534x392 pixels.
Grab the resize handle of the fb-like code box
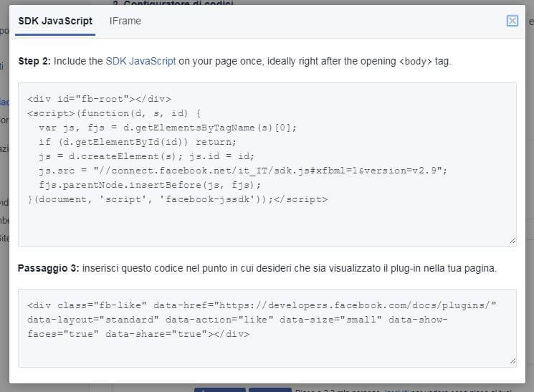tap(513, 361)
